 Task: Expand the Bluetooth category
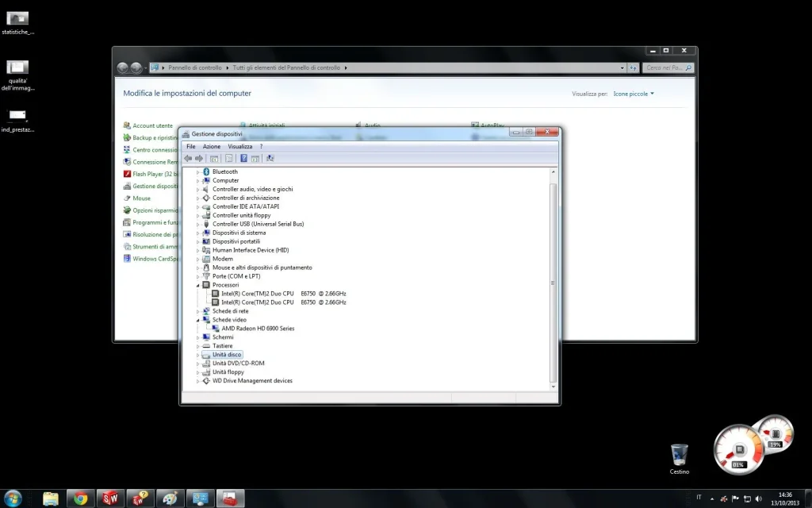coord(197,172)
